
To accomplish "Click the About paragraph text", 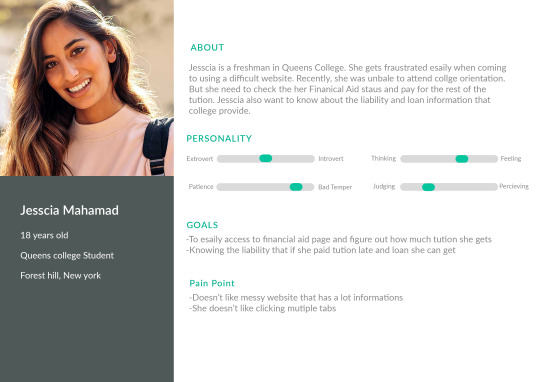I will pos(347,89).
